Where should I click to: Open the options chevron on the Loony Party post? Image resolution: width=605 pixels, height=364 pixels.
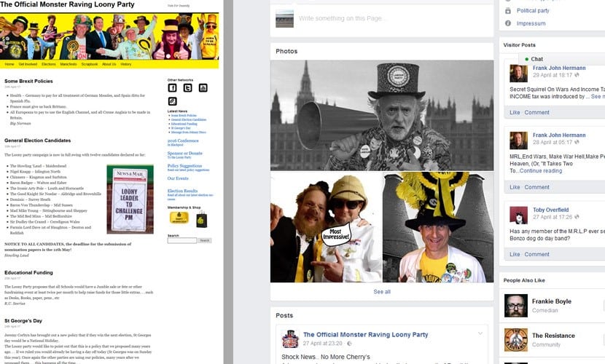click(480, 333)
